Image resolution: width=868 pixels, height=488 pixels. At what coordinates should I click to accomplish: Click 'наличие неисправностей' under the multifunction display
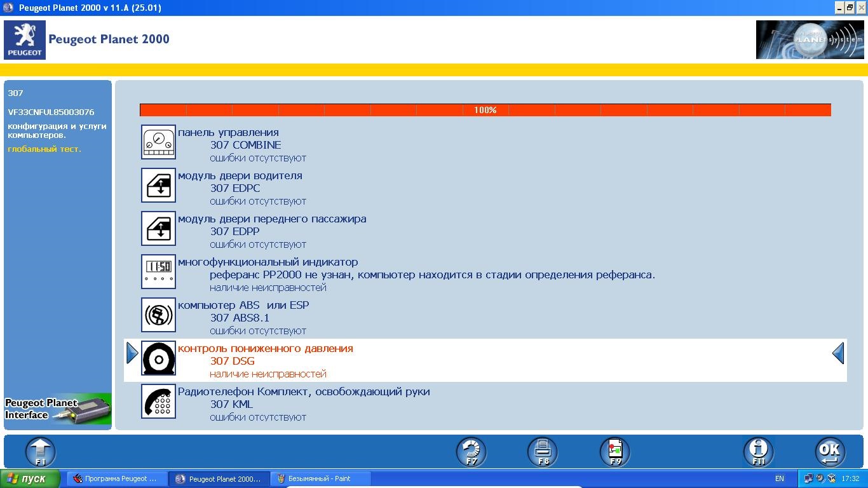pyautogui.click(x=268, y=287)
